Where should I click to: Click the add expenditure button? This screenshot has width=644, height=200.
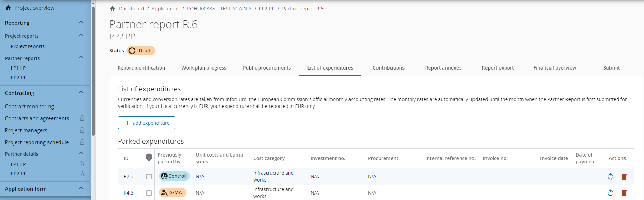pyautogui.click(x=147, y=123)
